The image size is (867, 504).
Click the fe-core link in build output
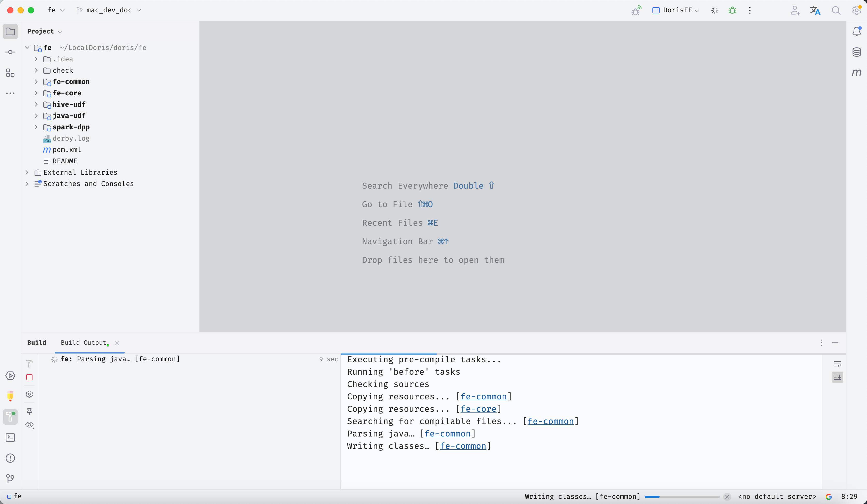point(478,409)
